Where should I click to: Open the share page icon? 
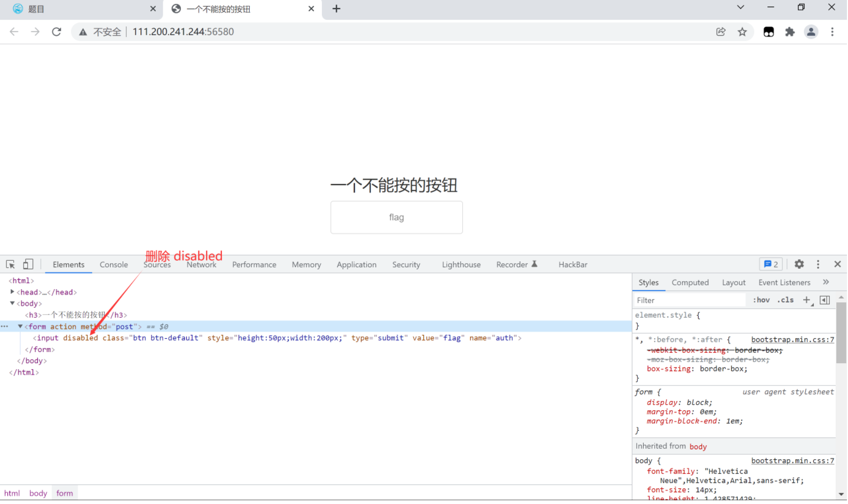721,32
